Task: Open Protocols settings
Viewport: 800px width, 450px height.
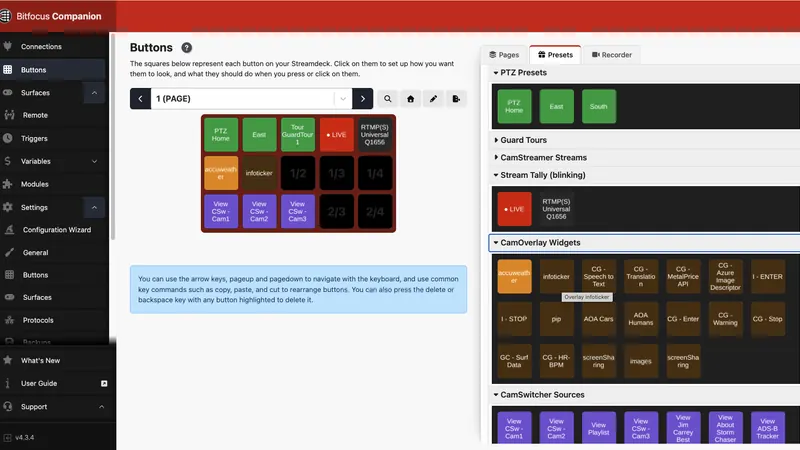Action: (38, 320)
